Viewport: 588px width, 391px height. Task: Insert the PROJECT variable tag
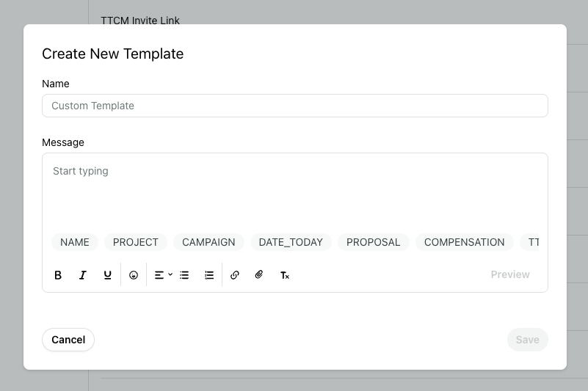pyautogui.click(x=135, y=242)
